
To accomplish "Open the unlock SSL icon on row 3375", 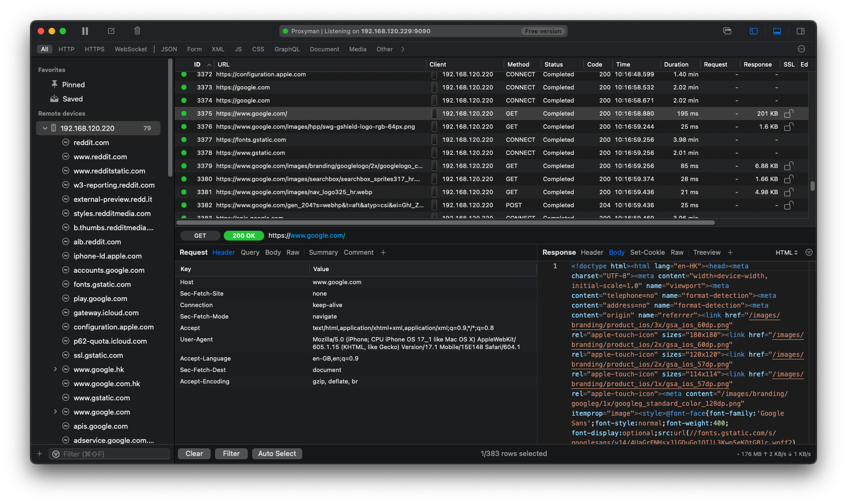I will pos(788,113).
